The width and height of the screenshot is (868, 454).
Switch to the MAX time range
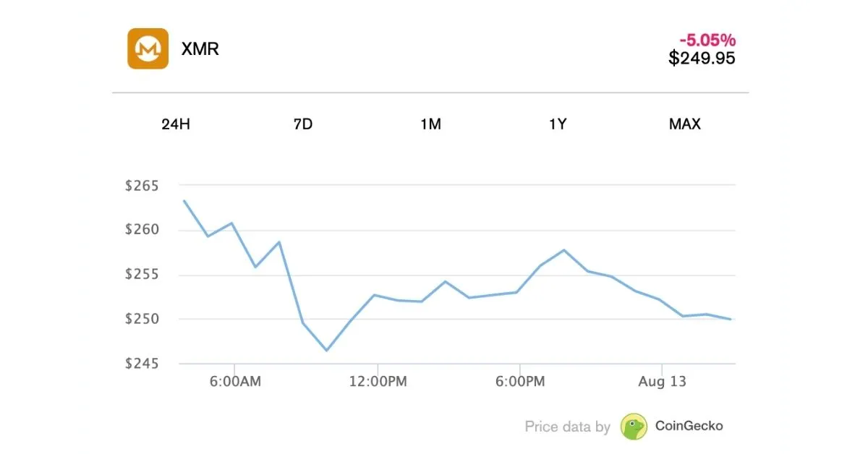coord(685,124)
